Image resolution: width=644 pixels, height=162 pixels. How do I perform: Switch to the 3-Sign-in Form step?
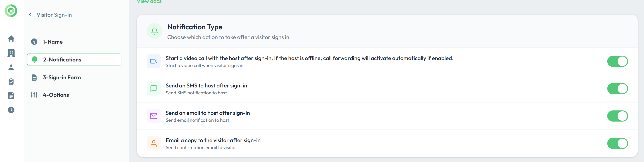pos(62,78)
